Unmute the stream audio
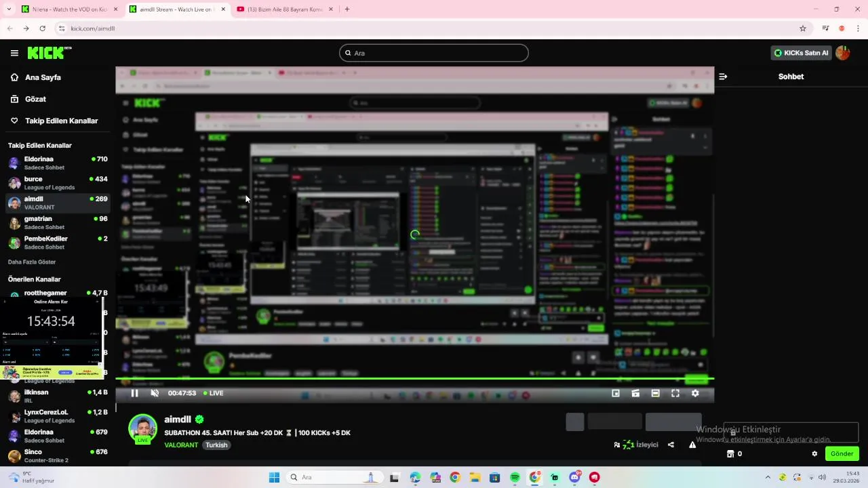868x488 pixels. [x=155, y=393]
